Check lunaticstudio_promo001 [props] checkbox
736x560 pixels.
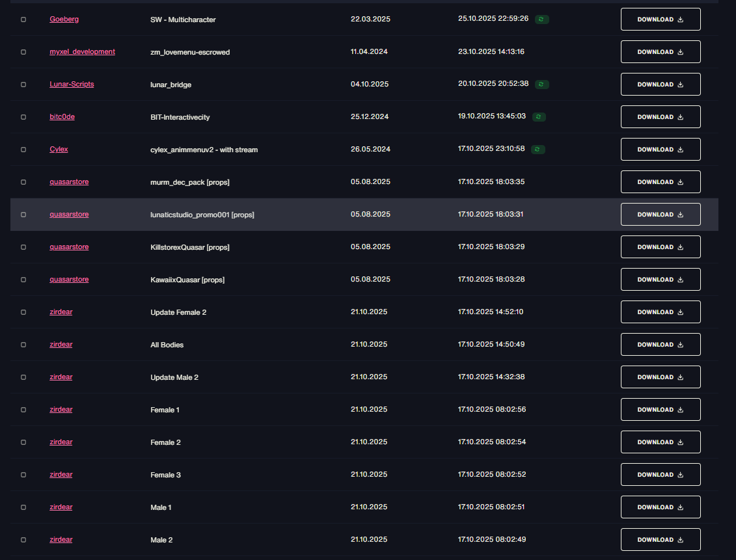coord(23,215)
